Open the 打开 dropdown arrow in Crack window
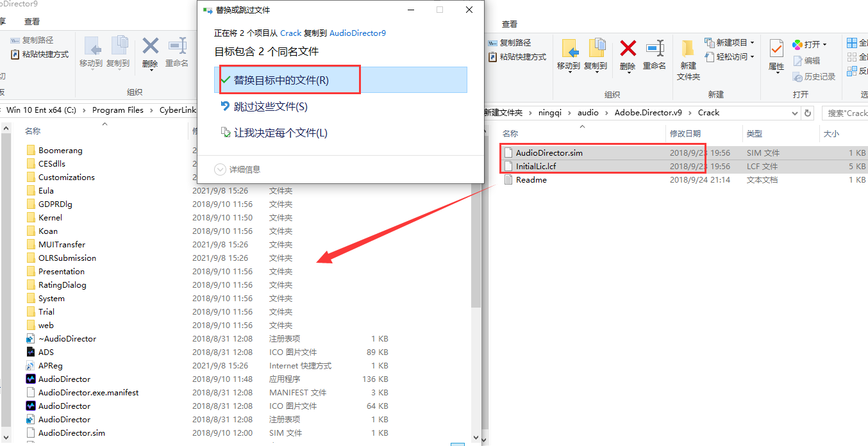The image size is (868, 446). point(824,44)
